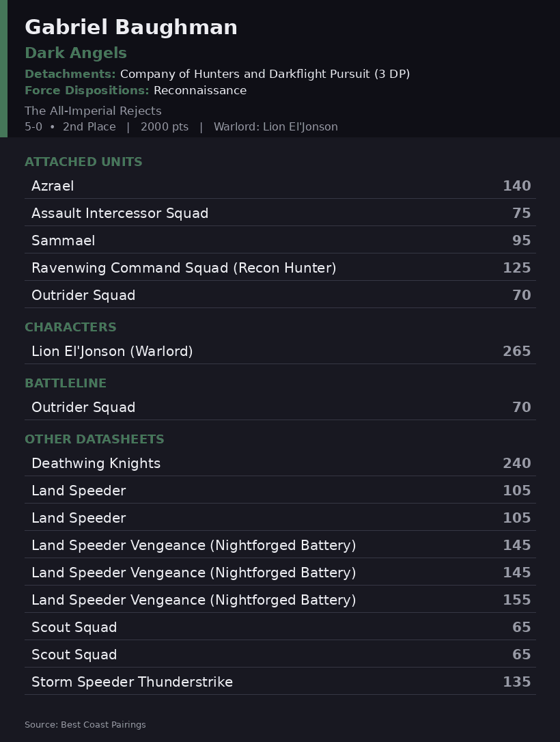Viewport: 560px width, 742px height.
Task: Click the 265 points value for Lion El'Jonson
Action: (x=516, y=351)
